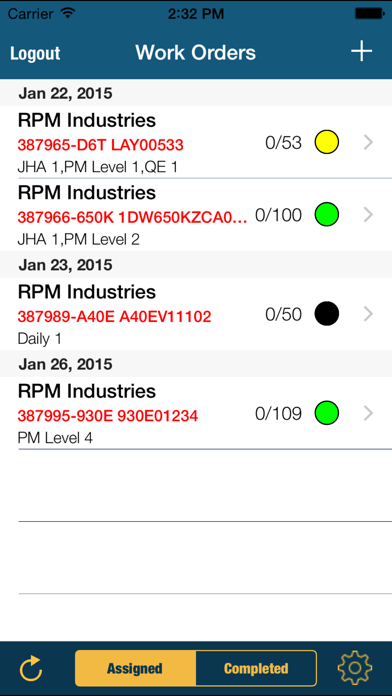
Task: Select red text 387995-930E 930E01234
Action: pos(108,416)
